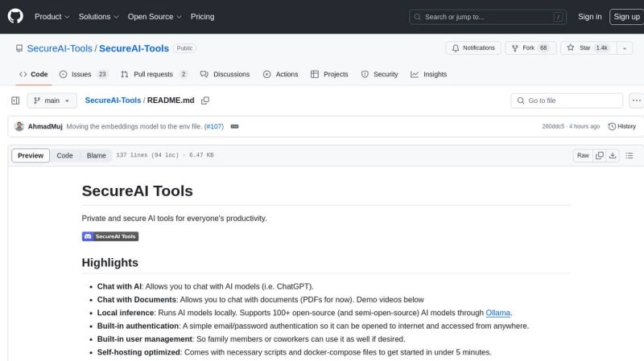Click the SecureAI Tools README heading

(x=137, y=191)
